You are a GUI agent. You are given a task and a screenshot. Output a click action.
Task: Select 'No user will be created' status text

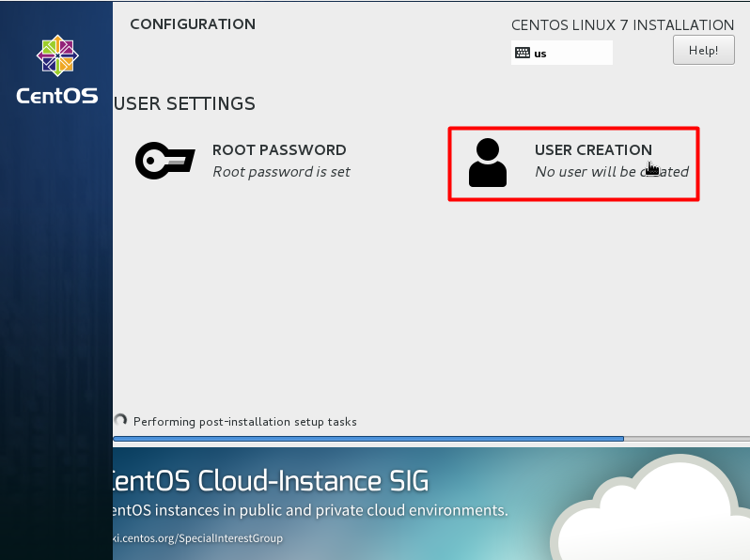[x=611, y=172]
